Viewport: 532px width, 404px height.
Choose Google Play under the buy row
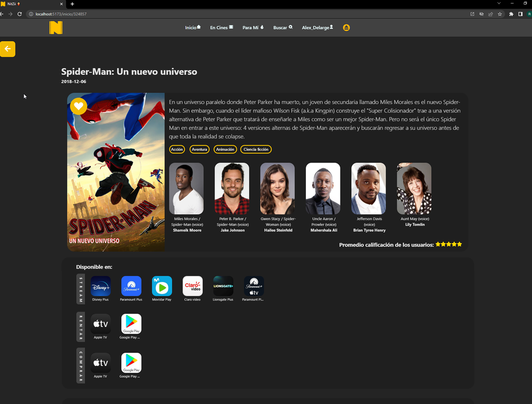[x=131, y=363]
